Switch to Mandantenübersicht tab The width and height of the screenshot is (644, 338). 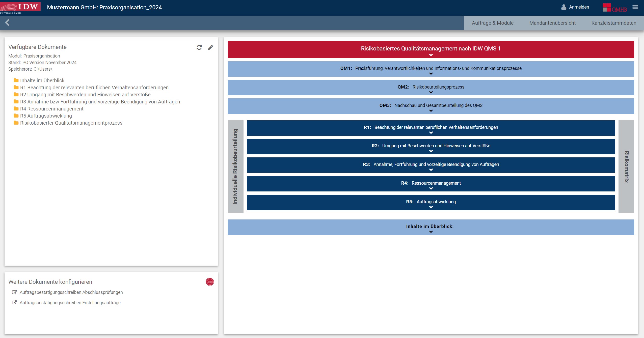tap(552, 23)
